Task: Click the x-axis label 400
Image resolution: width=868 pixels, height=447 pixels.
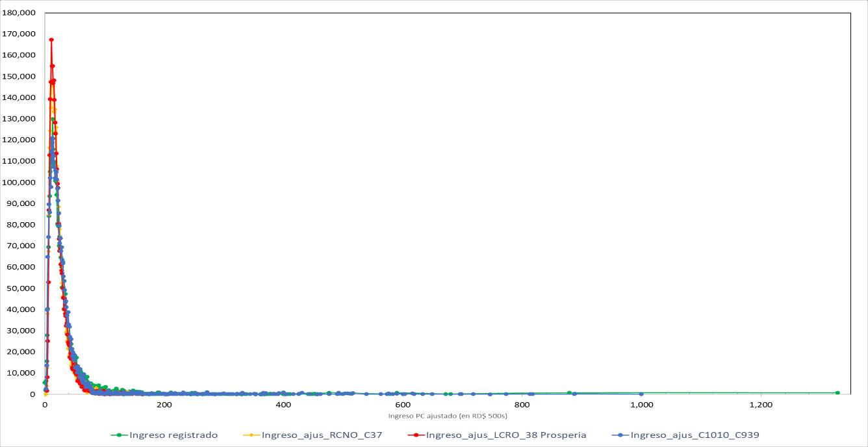Action: pyautogui.click(x=283, y=404)
